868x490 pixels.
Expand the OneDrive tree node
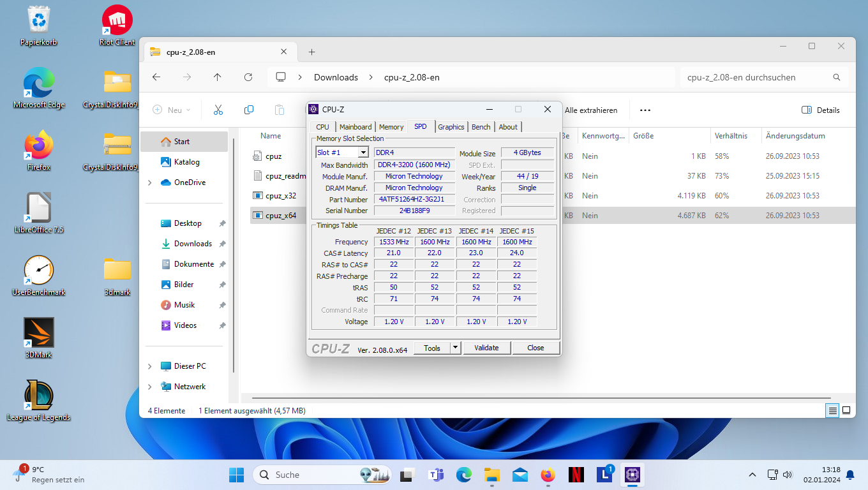[150, 182]
